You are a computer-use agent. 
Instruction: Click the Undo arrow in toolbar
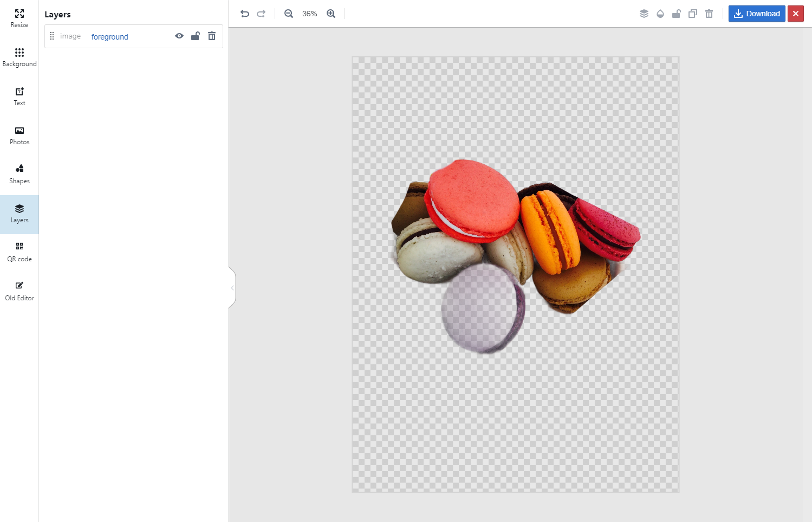(245, 14)
